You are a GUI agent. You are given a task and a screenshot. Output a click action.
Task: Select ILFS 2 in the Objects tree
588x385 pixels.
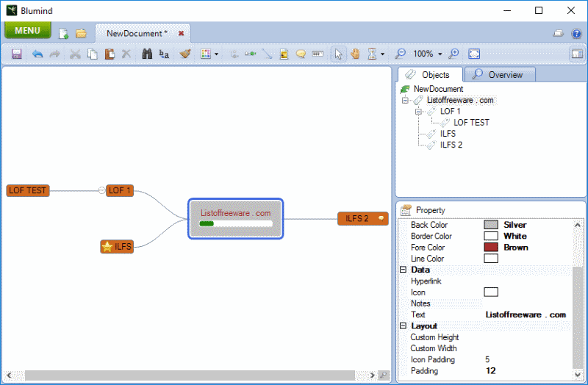point(451,145)
